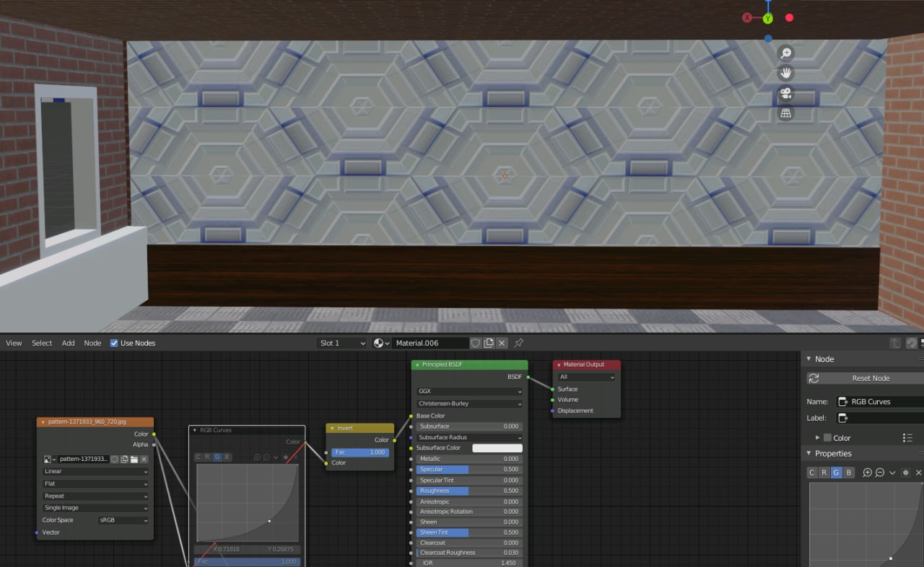
Task: Click the Roughness slider in Principled BSDF
Action: (x=469, y=491)
